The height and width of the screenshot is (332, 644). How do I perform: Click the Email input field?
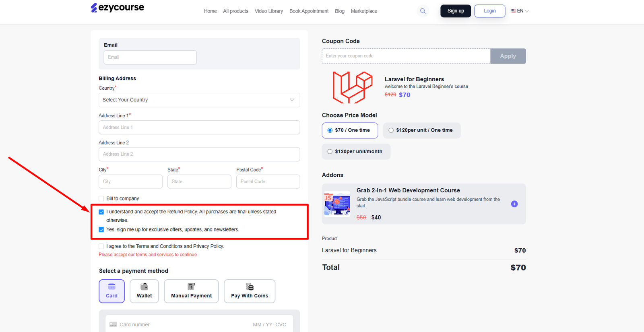(150, 57)
